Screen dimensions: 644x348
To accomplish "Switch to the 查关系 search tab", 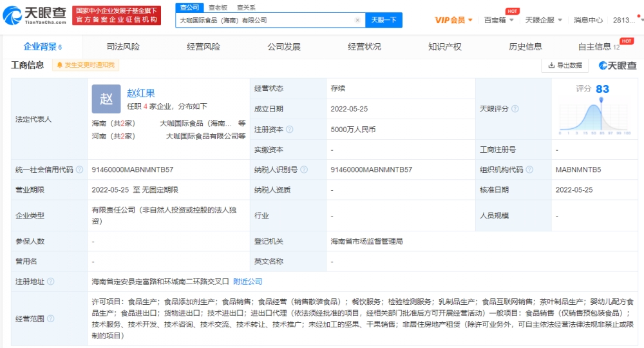I will click(246, 7).
